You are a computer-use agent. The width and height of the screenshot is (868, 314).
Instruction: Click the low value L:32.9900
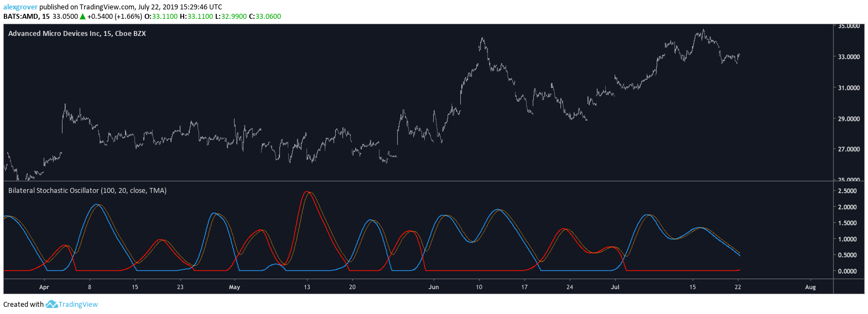(231, 17)
